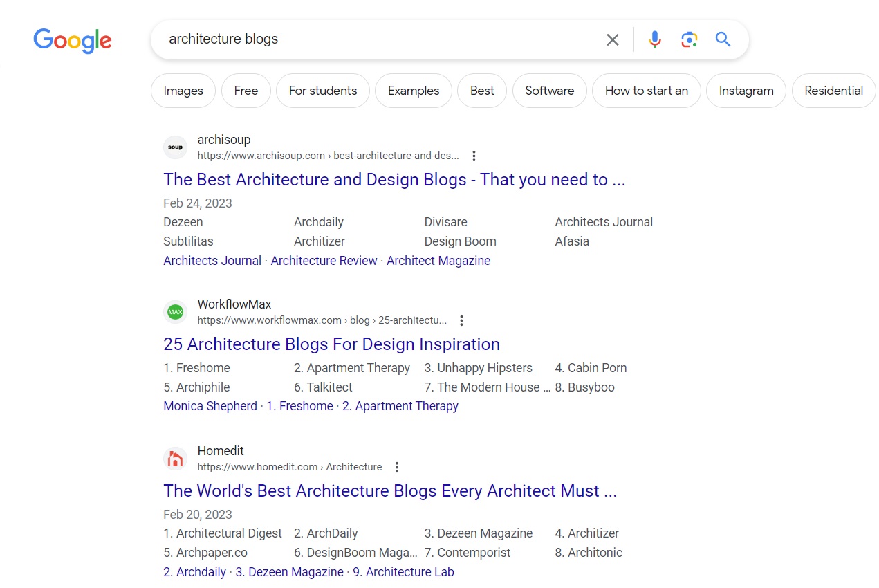Click the archisoup.com URL breadcrumb

[x=328, y=156]
